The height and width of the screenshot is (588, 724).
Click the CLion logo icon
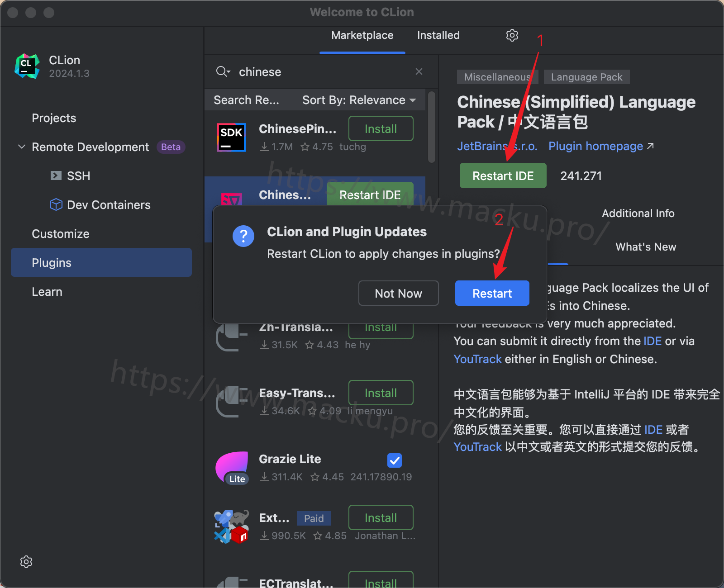tap(27, 66)
